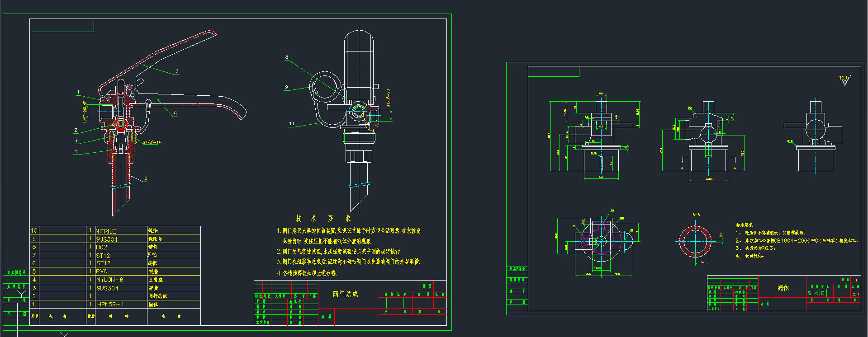The image size is (868, 337).
Task: Select part balloon number 5 on the tube
Action: click(146, 178)
